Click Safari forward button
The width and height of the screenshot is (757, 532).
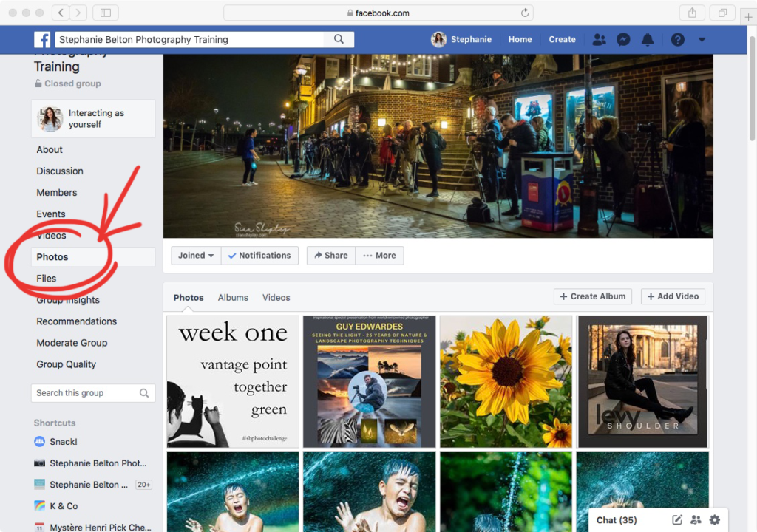click(78, 13)
